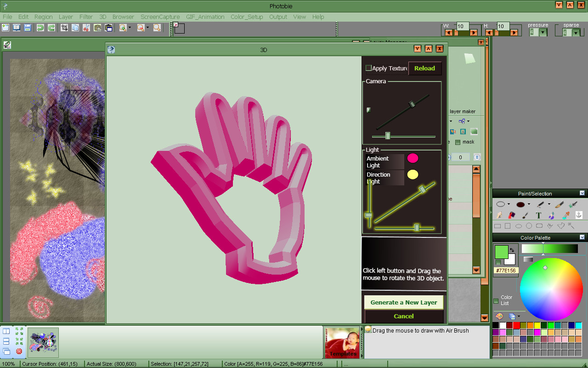
Task: Click the green Redo arrow
Action: click(x=51, y=28)
